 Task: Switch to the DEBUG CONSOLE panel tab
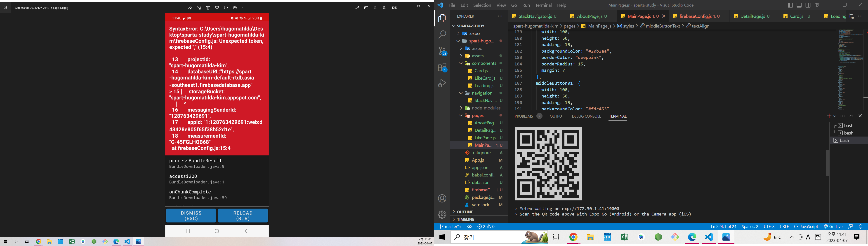pos(586,116)
